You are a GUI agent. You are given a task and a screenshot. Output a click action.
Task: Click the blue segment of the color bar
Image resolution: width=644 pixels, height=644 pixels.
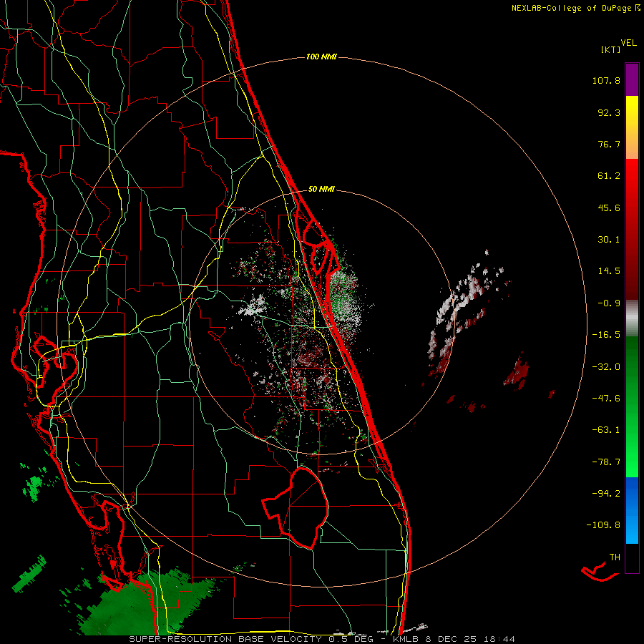pos(632,510)
